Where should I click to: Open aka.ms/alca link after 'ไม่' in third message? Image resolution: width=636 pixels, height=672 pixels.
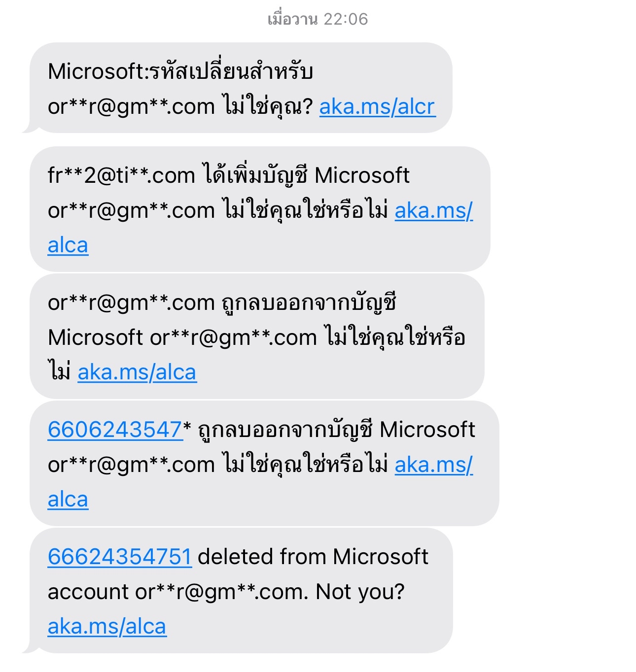[137, 372]
